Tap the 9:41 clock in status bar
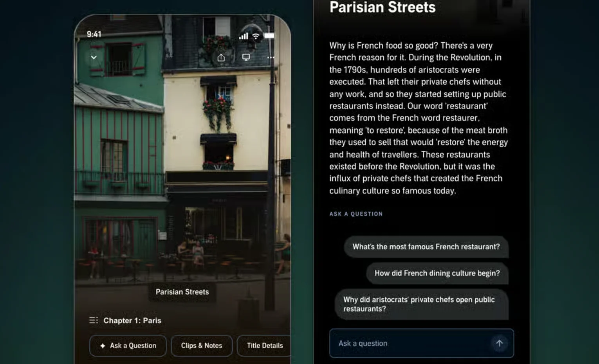This screenshot has width=599, height=364. pyautogui.click(x=94, y=34)
